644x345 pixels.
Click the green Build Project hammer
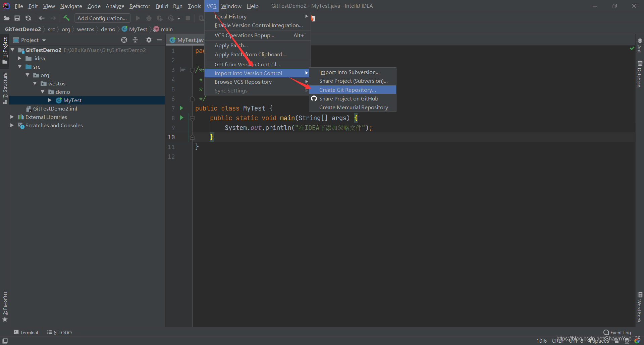click(x=66, y=18)
